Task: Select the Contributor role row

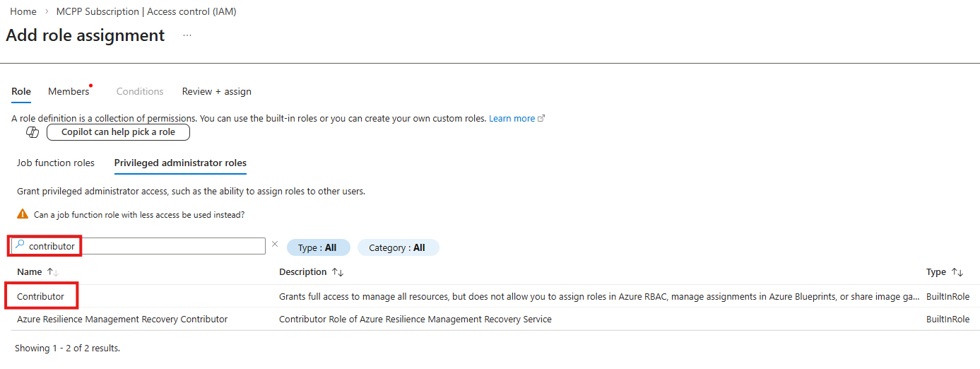Action: (41, 297)
